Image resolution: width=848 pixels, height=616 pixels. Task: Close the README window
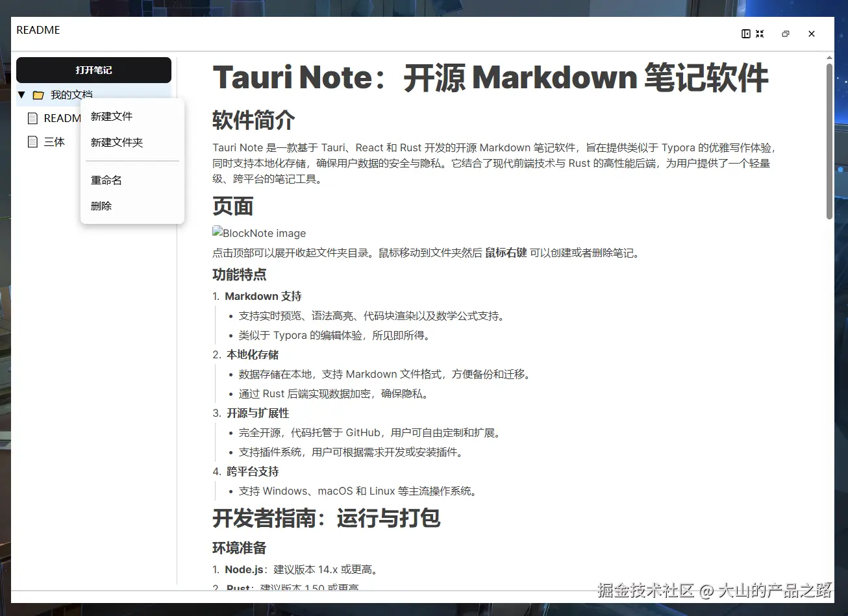[x=812, y=34]
